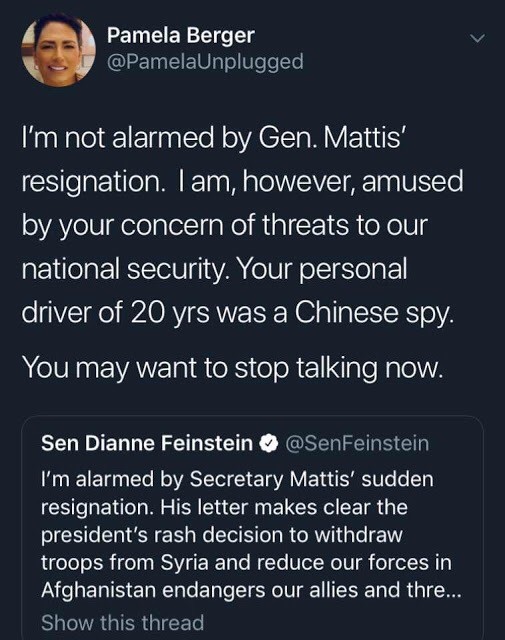Click the tweet's first line "I'm not alarmed by Gen. Mattis'"
Screen dimensions: 505x640
(213, 138)
